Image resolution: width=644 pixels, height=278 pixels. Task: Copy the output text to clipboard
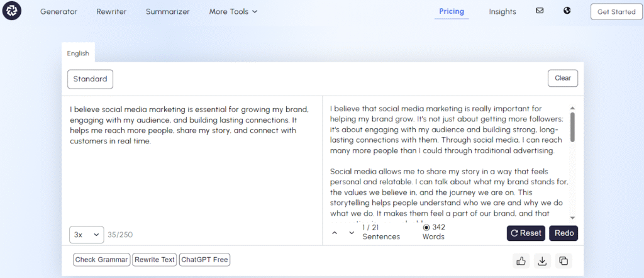(x=563, y=261)
